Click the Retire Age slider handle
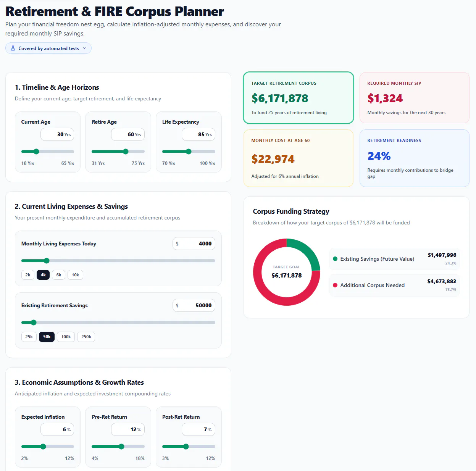This screenshot has height=471, width=476. tap(126, 152)
